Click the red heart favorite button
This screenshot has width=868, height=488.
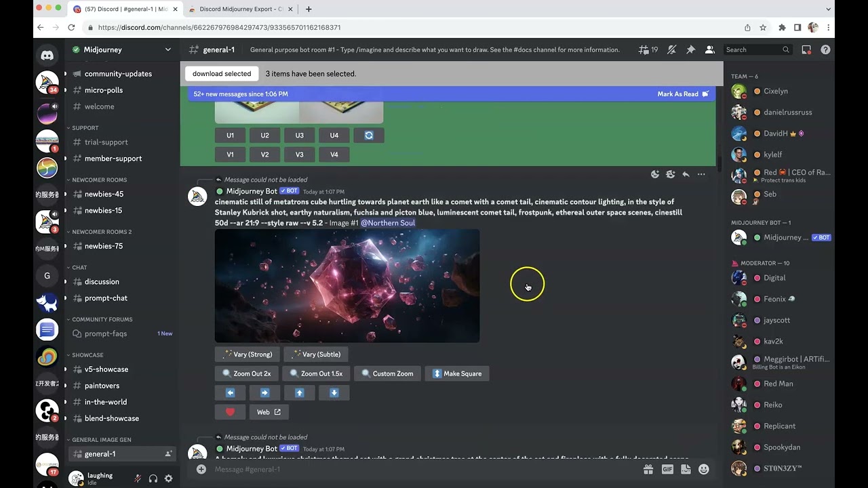(231, 412)
